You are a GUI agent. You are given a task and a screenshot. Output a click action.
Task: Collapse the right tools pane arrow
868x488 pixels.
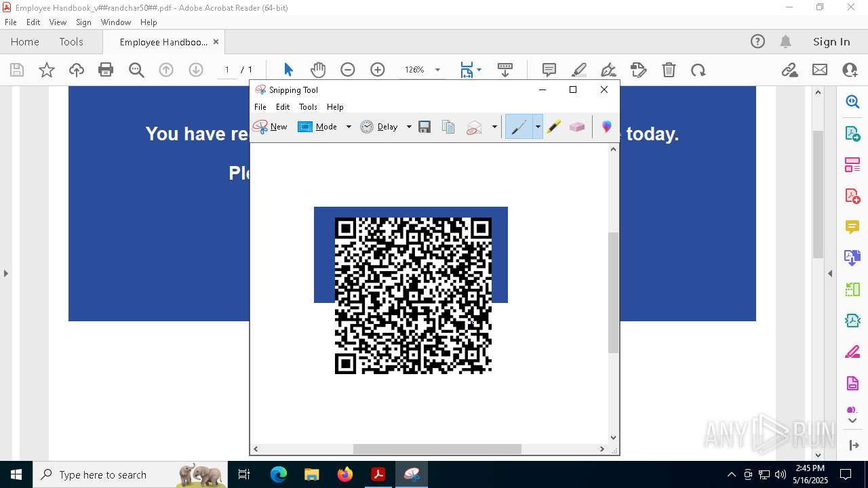(x=830, y=273)
